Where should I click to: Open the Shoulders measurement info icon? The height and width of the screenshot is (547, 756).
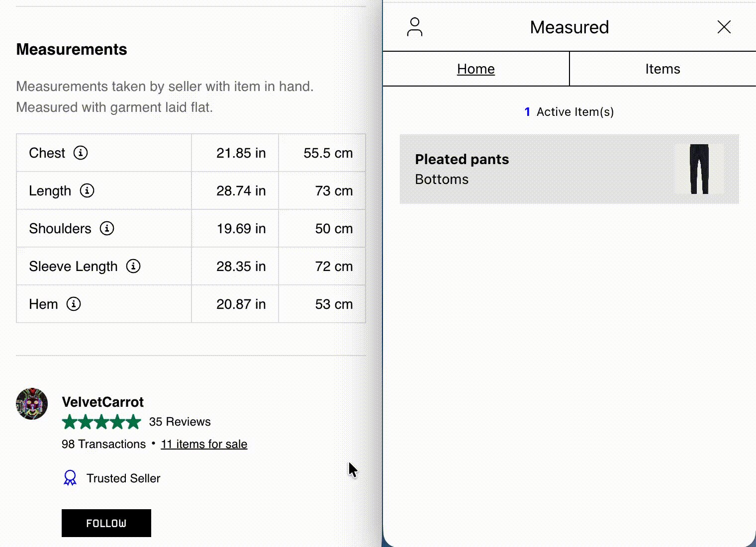[106, 228]
